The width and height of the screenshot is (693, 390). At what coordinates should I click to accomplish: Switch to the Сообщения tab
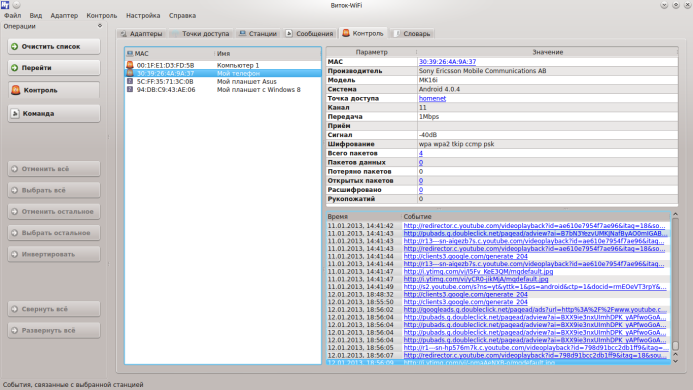point(309,34)
